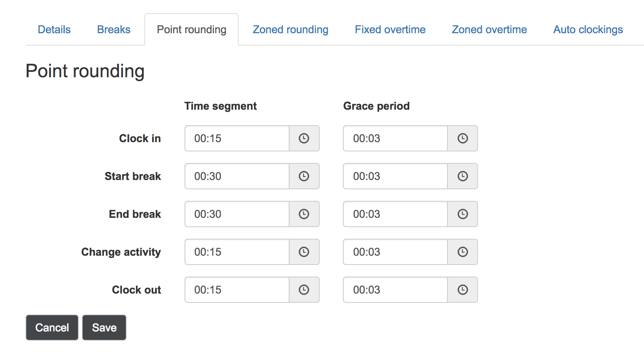Select the Clock out grace period field

click(395, 290)
